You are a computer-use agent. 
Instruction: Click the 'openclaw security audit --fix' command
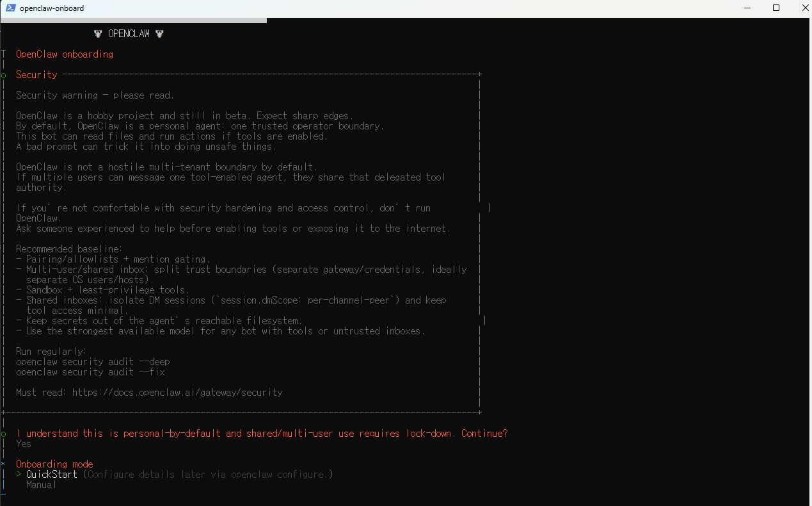coord(90,372)
